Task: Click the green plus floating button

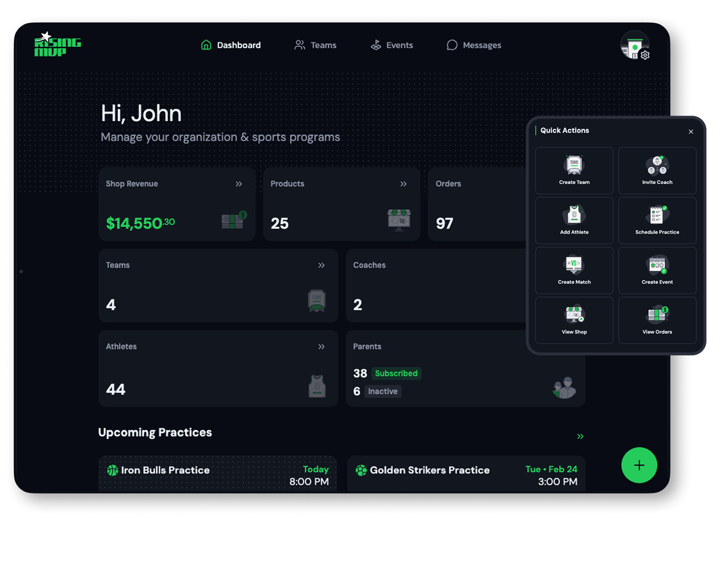Action: 639,465
